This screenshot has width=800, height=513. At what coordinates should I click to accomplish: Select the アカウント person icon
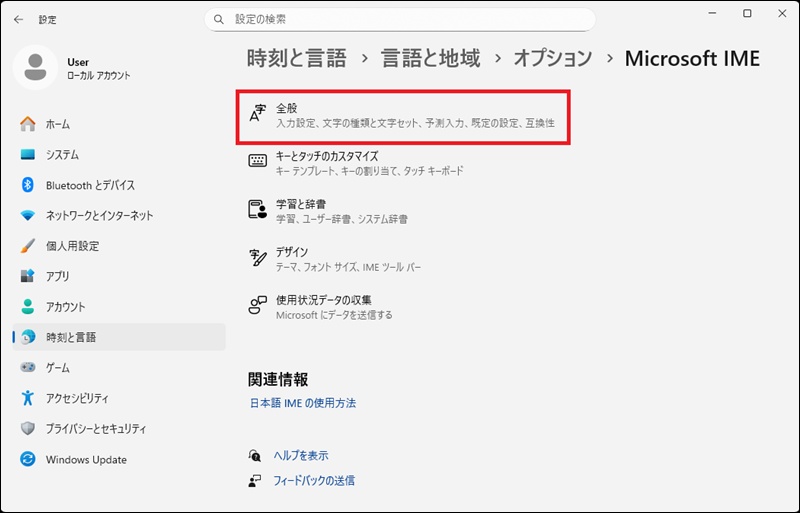28,307
